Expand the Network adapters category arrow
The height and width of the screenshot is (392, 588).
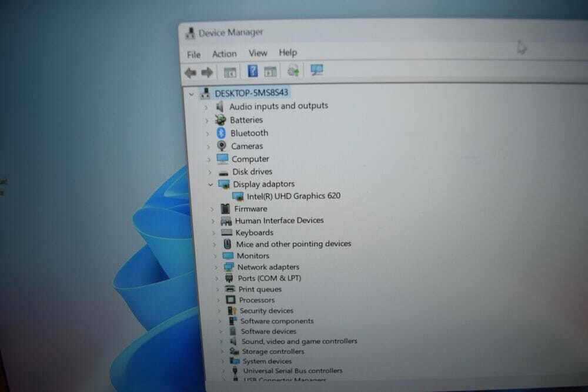pos(216,267)
